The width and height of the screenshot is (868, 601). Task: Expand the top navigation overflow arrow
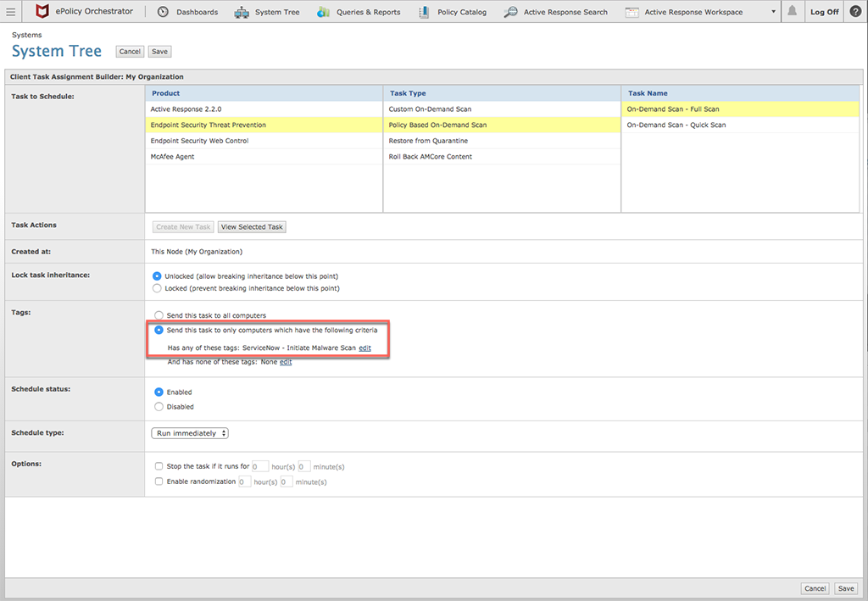pyautogui.click(x=773, y=12)
